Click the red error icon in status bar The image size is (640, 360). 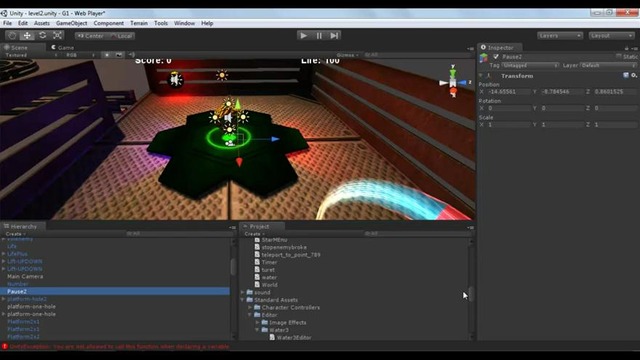click(4, 347)
